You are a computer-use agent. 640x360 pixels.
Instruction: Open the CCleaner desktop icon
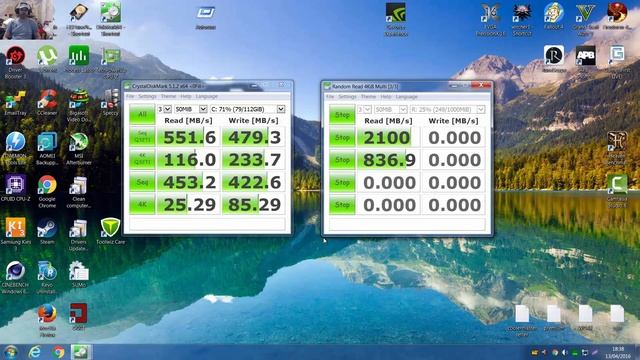click(47, 102)
